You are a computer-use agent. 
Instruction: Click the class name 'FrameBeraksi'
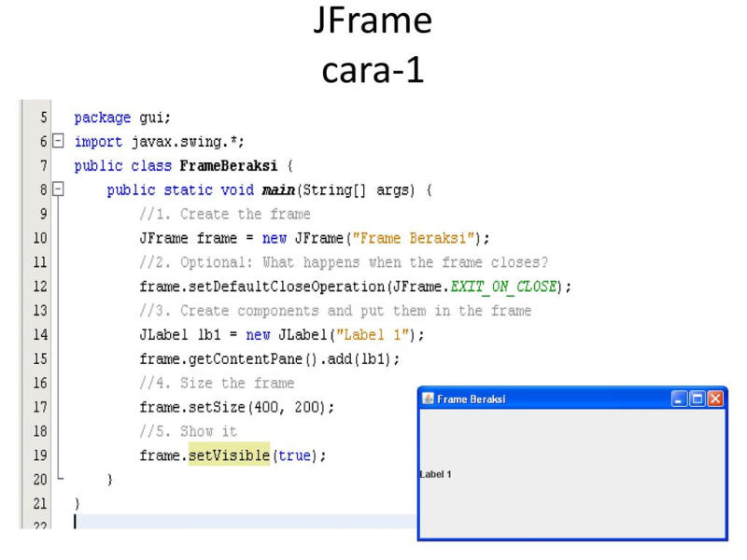pos(228,166)
